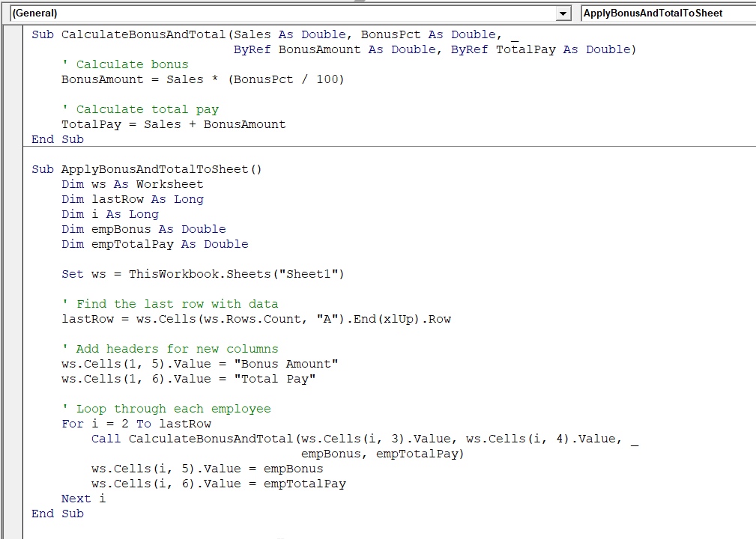Open the (General) object dropdown arrow

(563, 13)
